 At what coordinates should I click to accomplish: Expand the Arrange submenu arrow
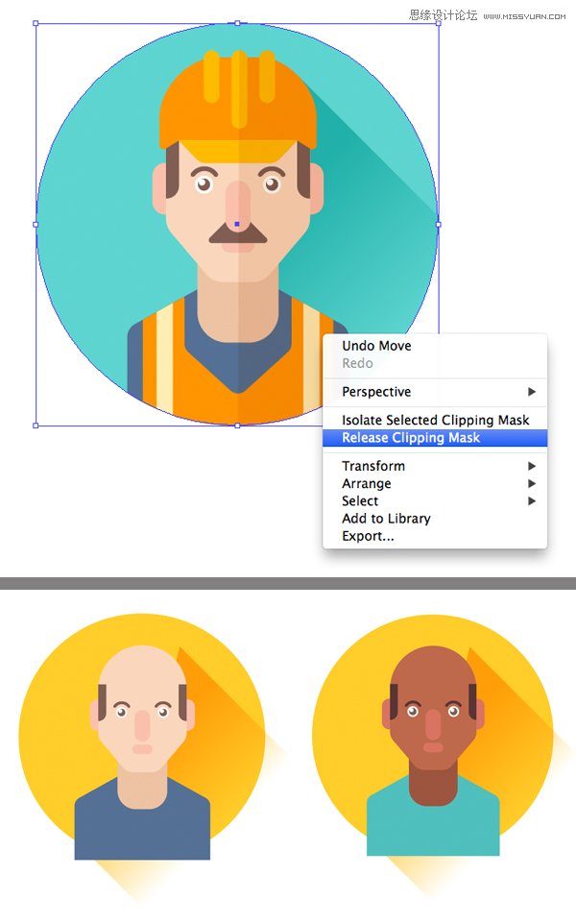tap(531, 483)
